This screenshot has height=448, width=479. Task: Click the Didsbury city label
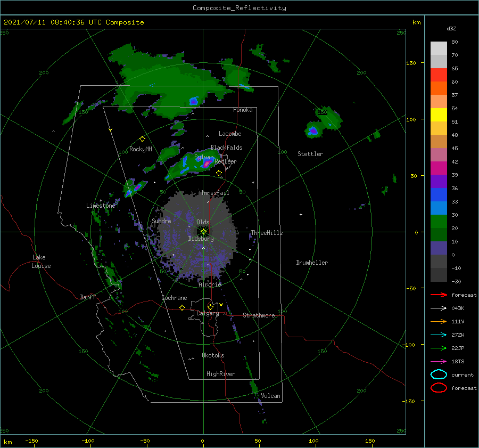click(x=201, y=239)
